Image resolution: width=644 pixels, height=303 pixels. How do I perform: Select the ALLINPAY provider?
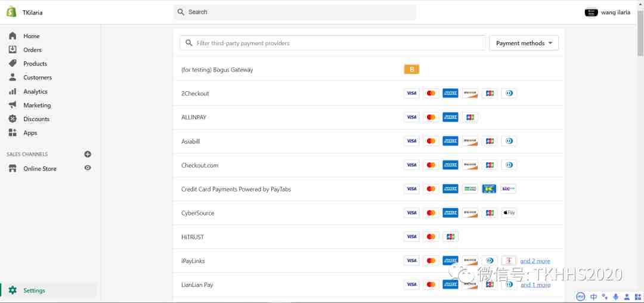pos(194,118)
